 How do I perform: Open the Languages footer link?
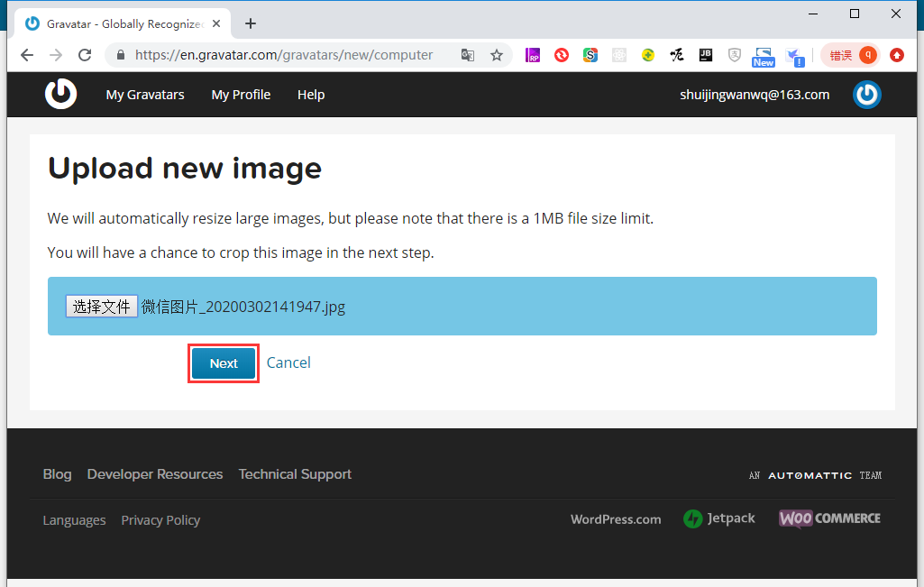pyautogui.click(x=74, y=520)
